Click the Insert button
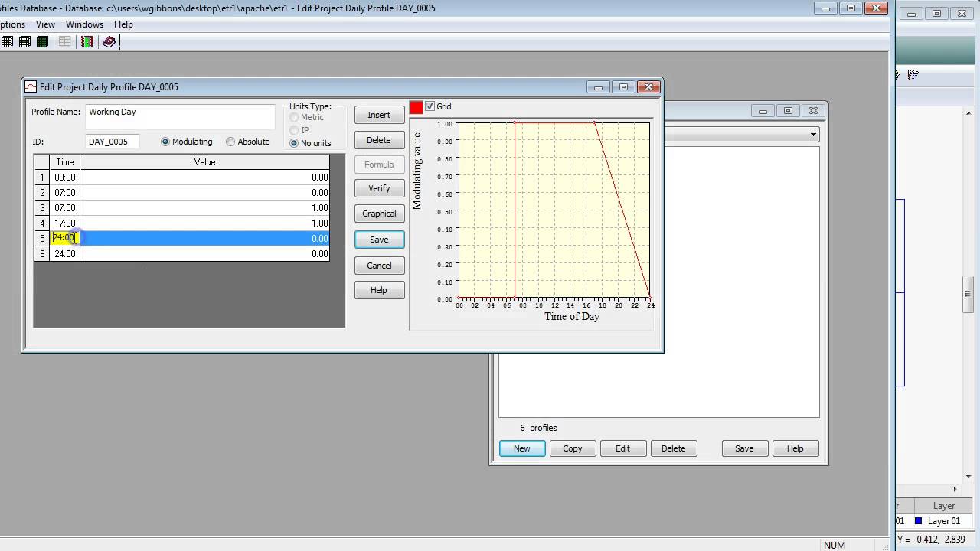 pyautogui.click(x=379, y=115)
